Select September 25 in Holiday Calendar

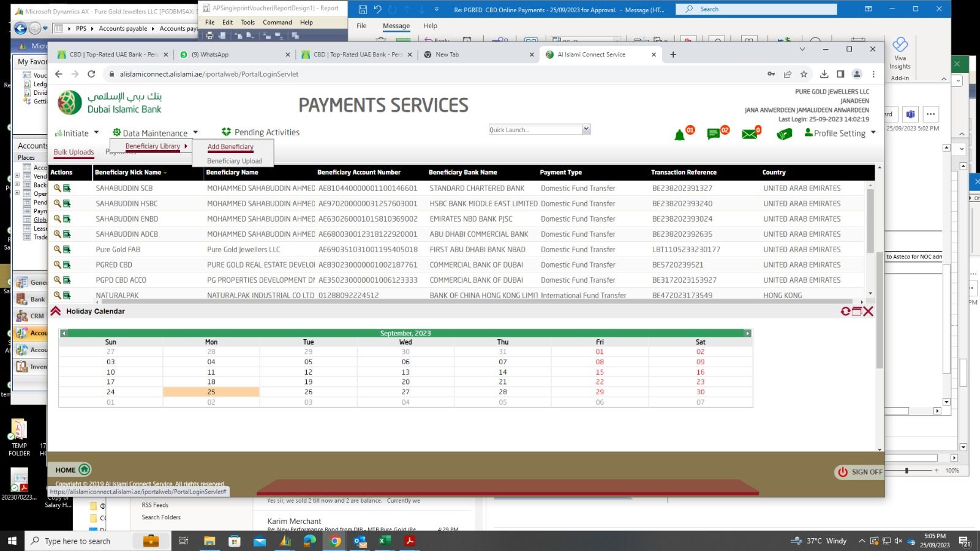pos(211,392)
